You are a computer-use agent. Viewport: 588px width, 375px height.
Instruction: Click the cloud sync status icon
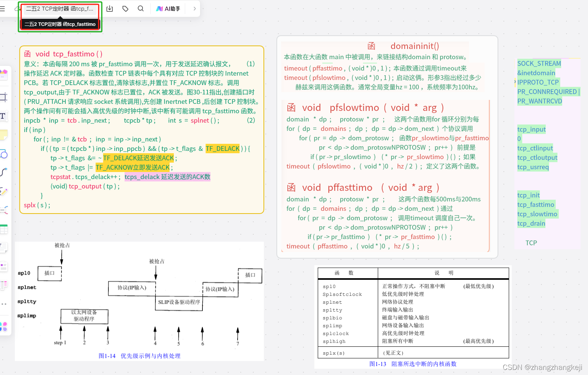[17, 9]
